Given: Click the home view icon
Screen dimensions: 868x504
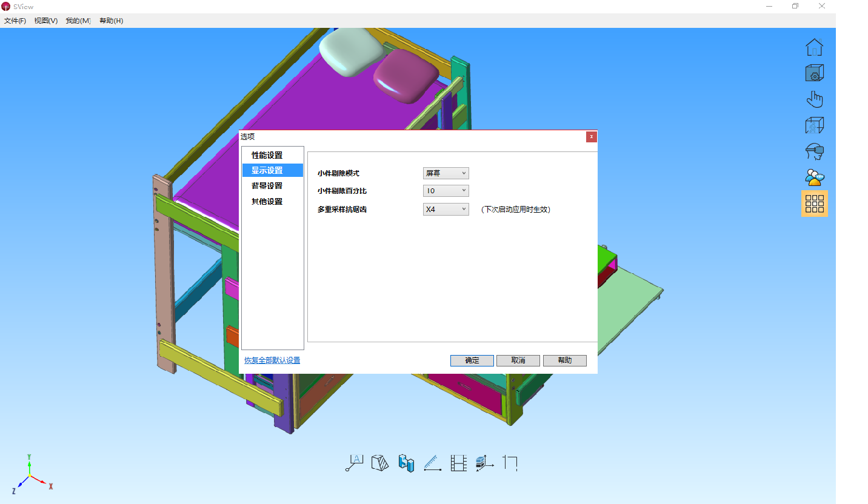Looking at the screenshot, I should [x=814, y=47].
